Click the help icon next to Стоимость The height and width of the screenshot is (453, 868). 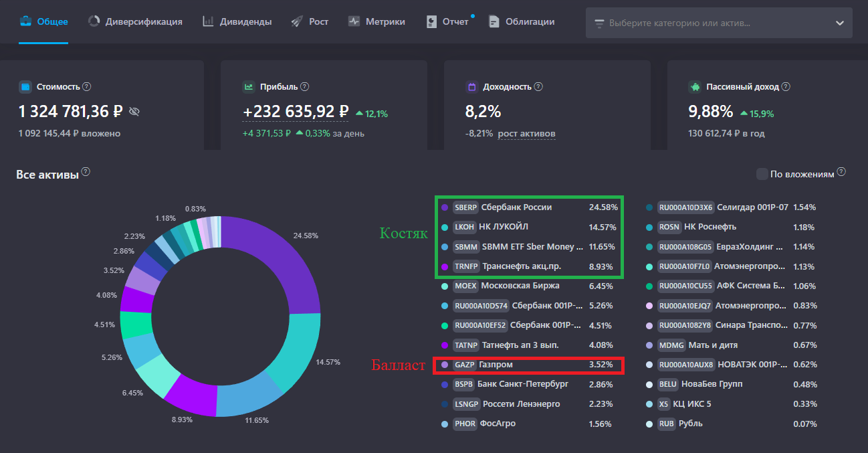pyautogui.click(x=87, y=86)
